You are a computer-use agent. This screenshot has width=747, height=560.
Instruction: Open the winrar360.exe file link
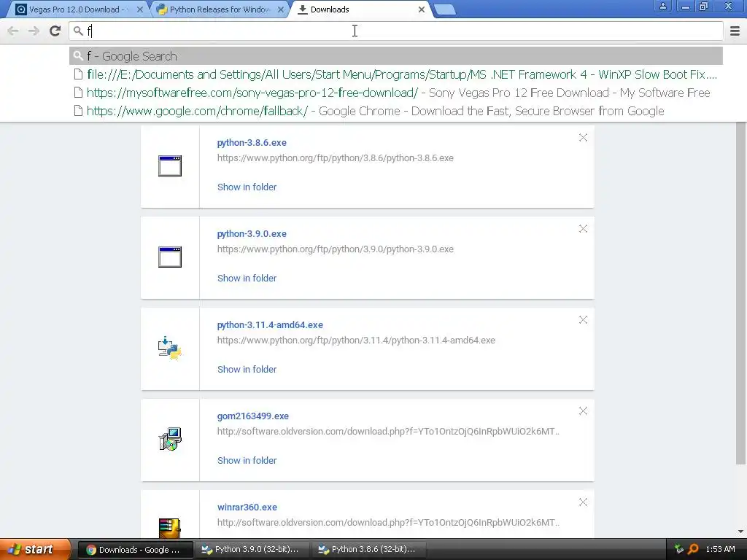[247, 507]
